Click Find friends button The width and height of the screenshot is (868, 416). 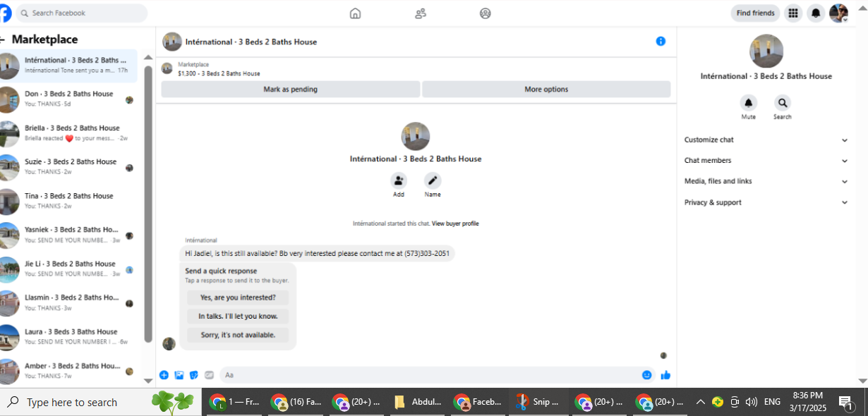[x=755, y=13]
